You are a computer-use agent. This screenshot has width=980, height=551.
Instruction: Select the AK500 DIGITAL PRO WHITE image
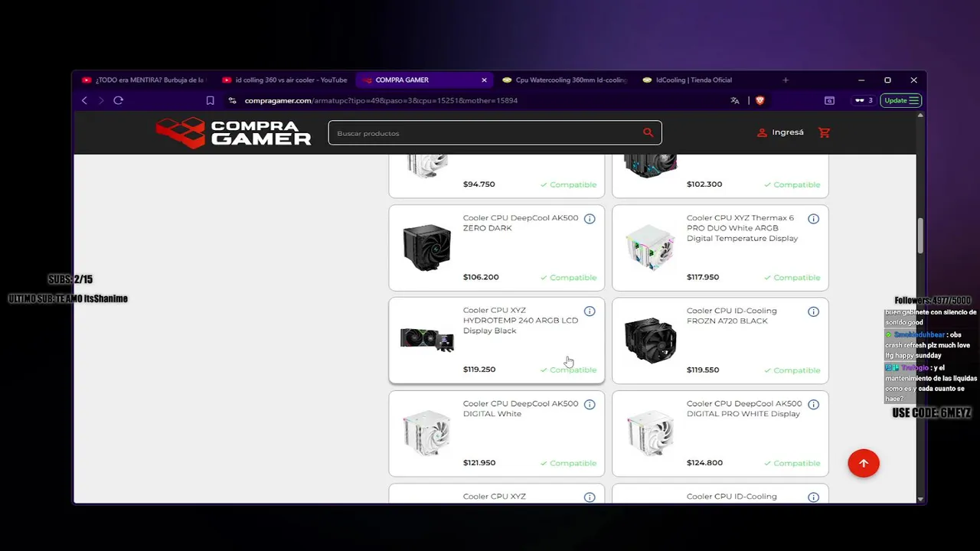[x=650, y=432]
